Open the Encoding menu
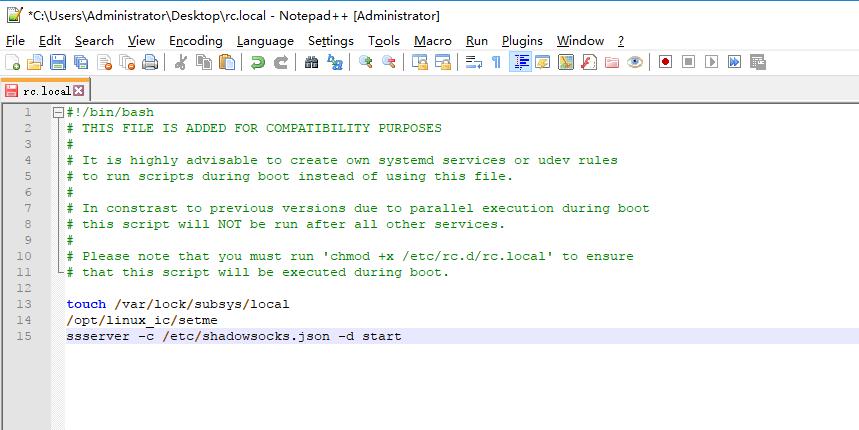This screenshot has height=430, width=859. tap(196, 41)
